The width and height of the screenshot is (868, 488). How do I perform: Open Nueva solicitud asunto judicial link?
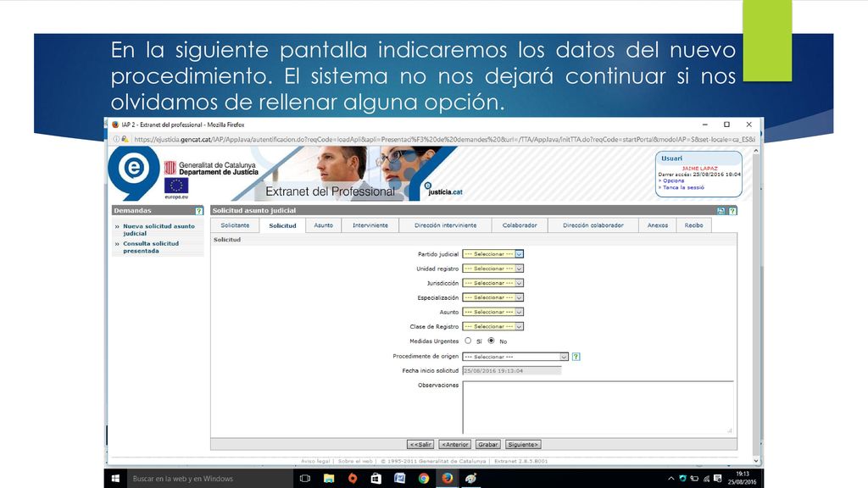point(159,230)
